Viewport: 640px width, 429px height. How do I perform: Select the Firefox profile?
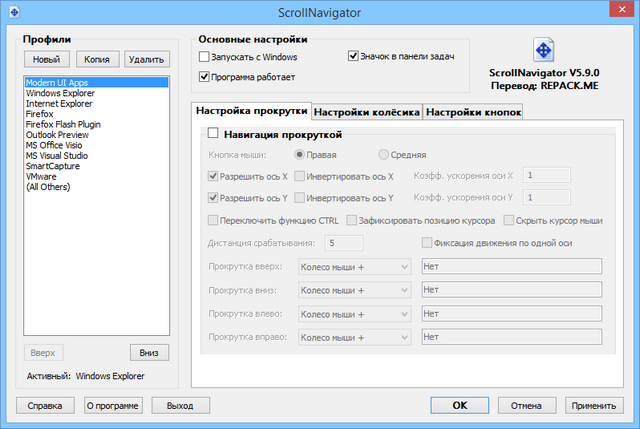coord(96,114)
